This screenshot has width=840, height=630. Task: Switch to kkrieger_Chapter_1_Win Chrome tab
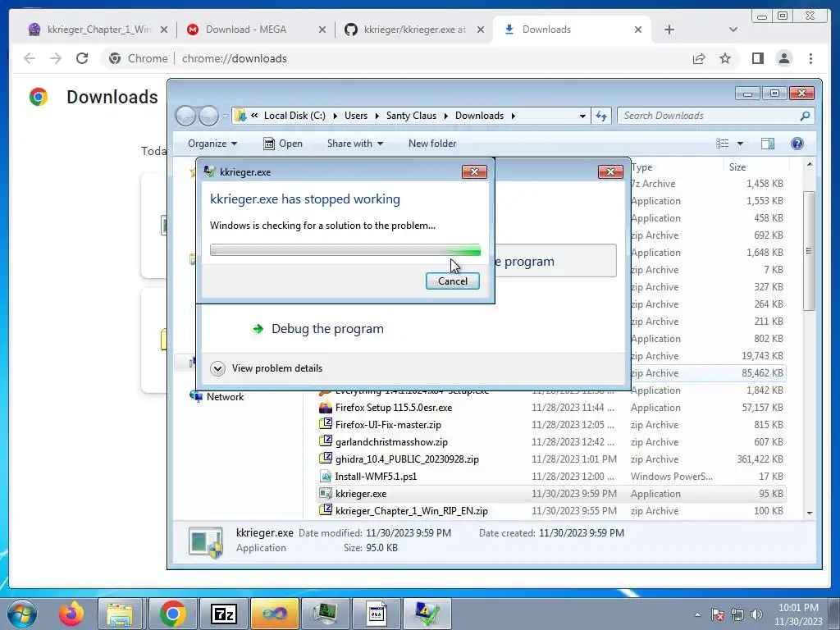(98, 30)
